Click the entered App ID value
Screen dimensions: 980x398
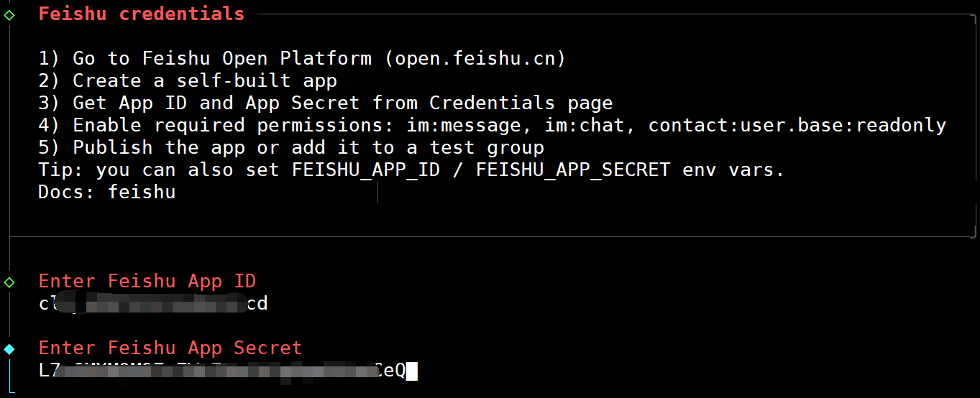pyautogui.click(x=153, y=304)
